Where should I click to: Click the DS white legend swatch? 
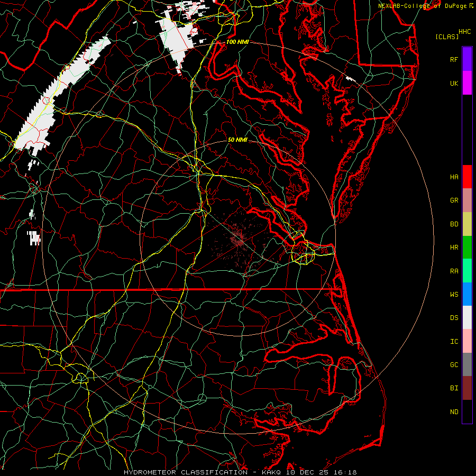(x=467, y=317)
